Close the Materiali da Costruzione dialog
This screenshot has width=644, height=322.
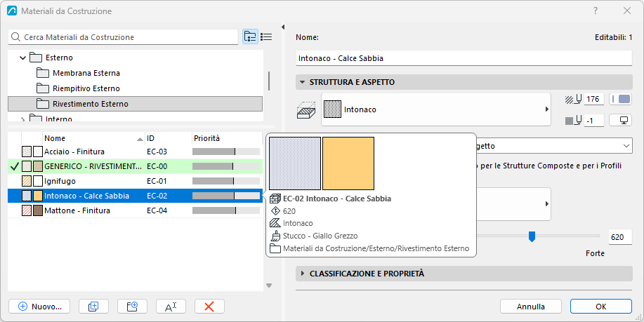click(x=626, y=11)
